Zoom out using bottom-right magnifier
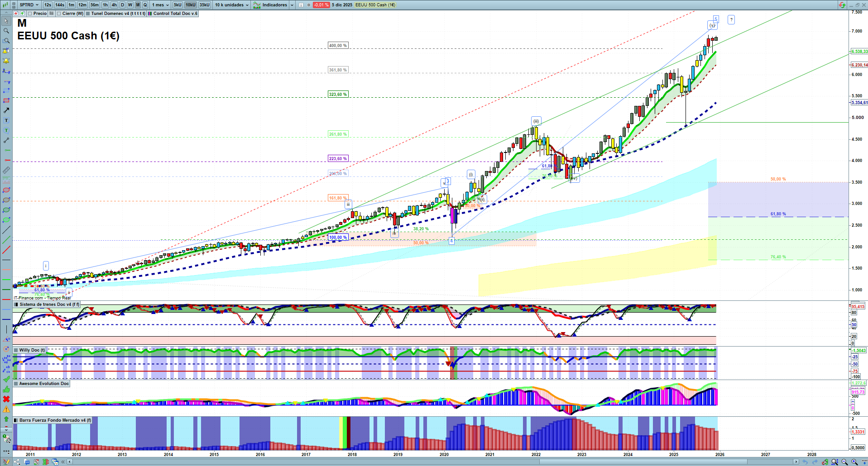 (844, 462)
